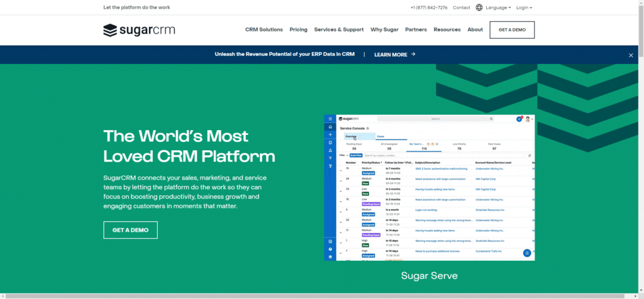This screenshot has width=644, height=299.
Task: Click the blue round chat button in the preview
Action: coord(527,253)
